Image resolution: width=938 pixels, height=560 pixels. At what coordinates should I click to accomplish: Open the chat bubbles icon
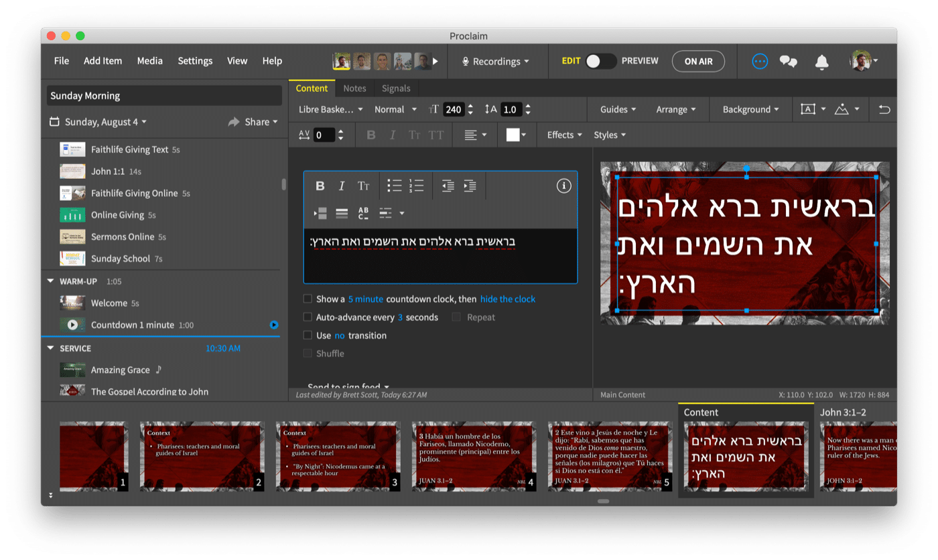pos(789,62)
